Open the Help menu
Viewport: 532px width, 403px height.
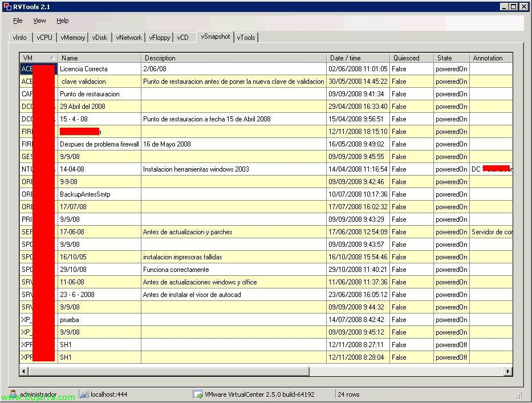click(62, 21)
